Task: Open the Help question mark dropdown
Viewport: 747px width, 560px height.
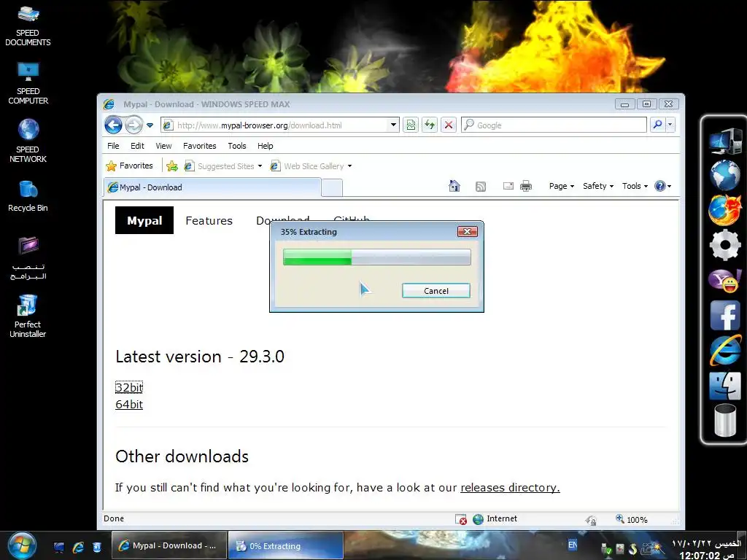Action: 662,186
